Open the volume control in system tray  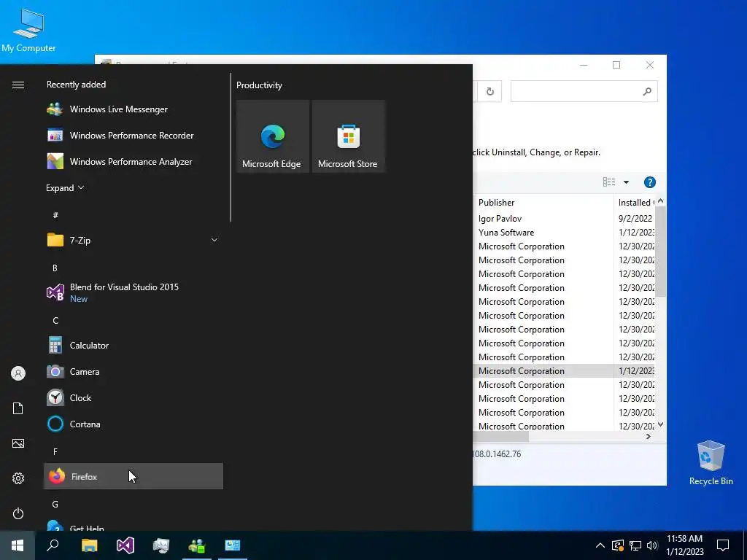652,545
